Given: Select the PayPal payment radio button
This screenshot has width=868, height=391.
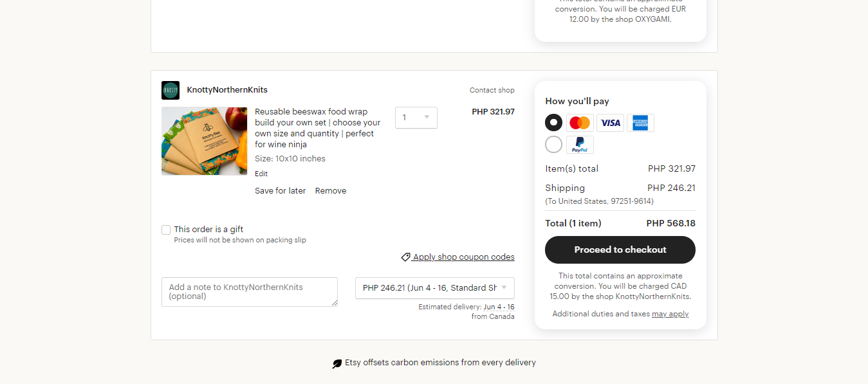Looking at the screenshot, I should (553, 145).
